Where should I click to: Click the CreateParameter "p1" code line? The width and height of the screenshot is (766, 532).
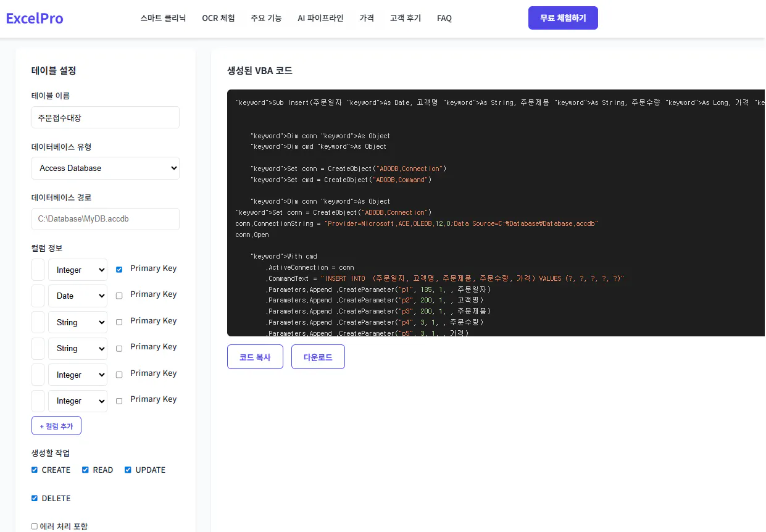(x=378, y=289)
